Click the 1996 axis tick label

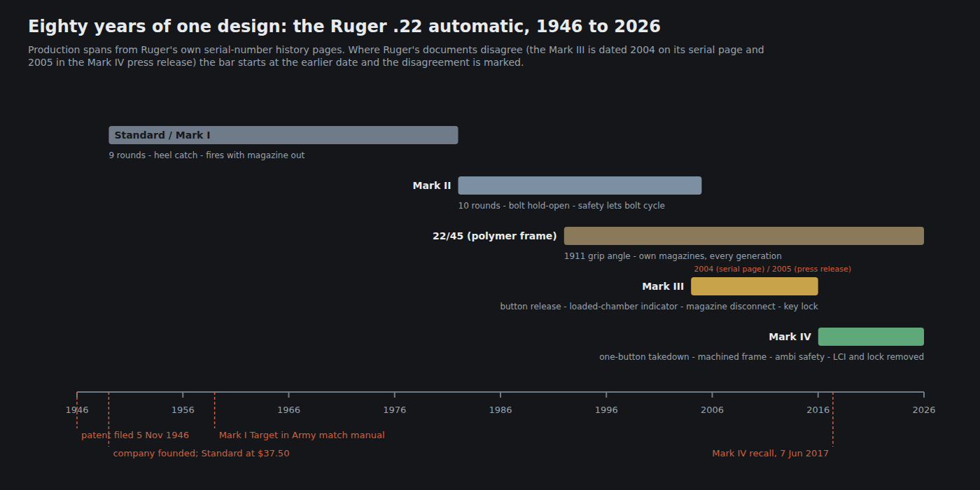click(x=606, y=410)
